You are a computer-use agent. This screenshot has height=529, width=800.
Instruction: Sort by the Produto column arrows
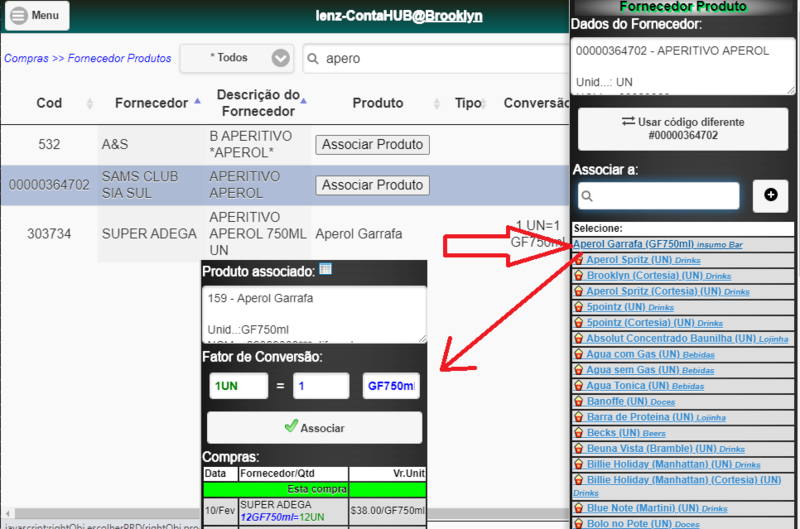pos(437,104)
